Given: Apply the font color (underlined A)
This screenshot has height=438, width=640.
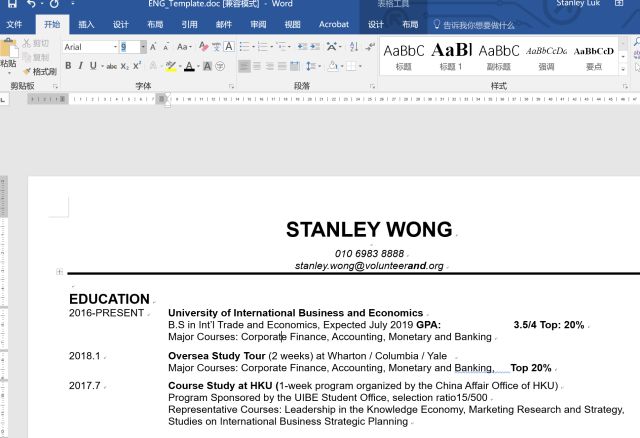Looking at the screenshot, I should coord(189,66).
